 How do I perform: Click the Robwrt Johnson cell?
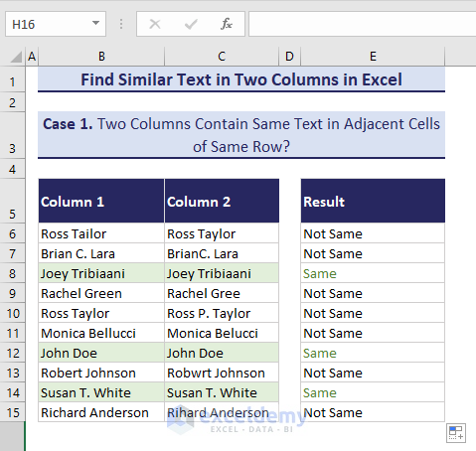point(222,373)
